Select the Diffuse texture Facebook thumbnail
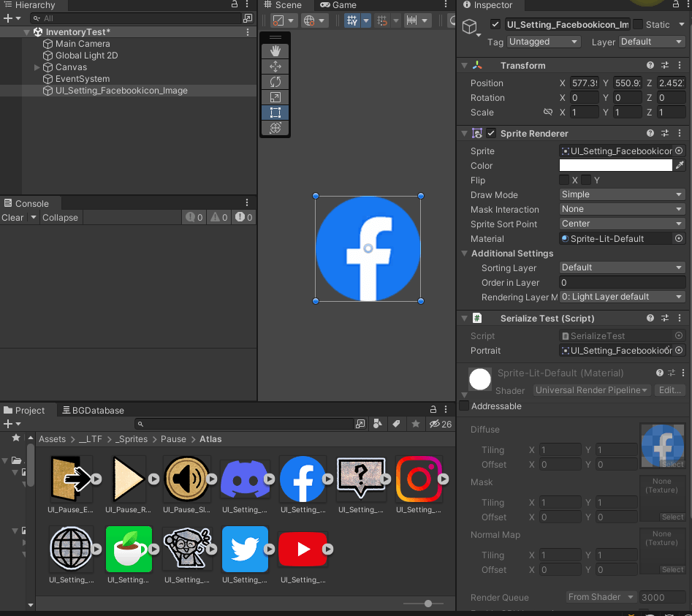This screenshot has width=692, height=616. [662, 446]
